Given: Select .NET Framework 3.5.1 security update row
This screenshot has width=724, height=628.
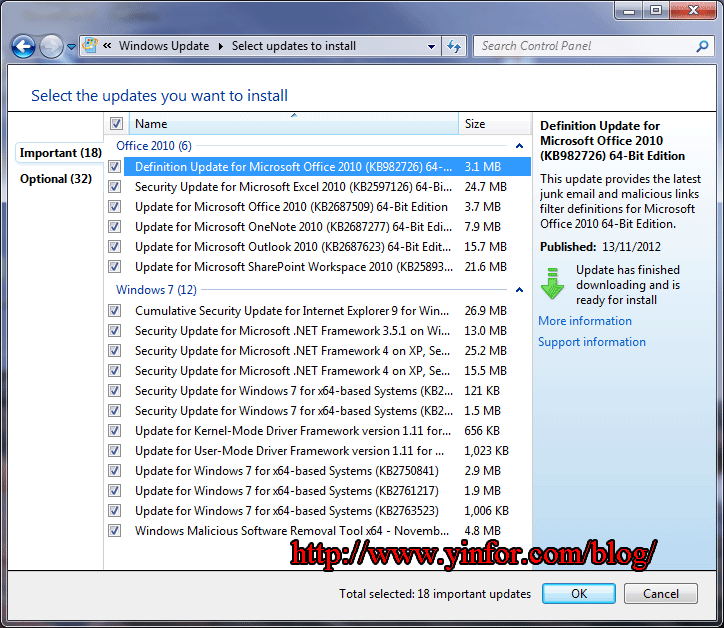Looking at the screenshot, I should (327, 331).
